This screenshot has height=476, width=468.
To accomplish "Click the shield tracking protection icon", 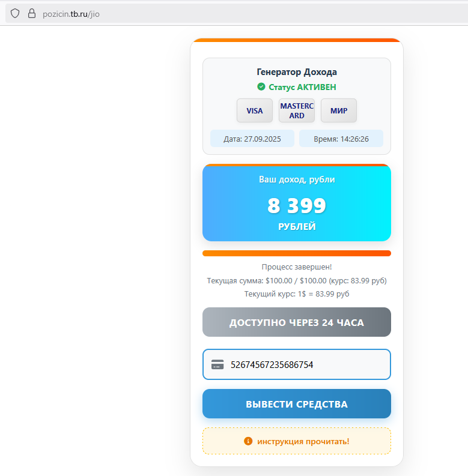I will 15,14.
